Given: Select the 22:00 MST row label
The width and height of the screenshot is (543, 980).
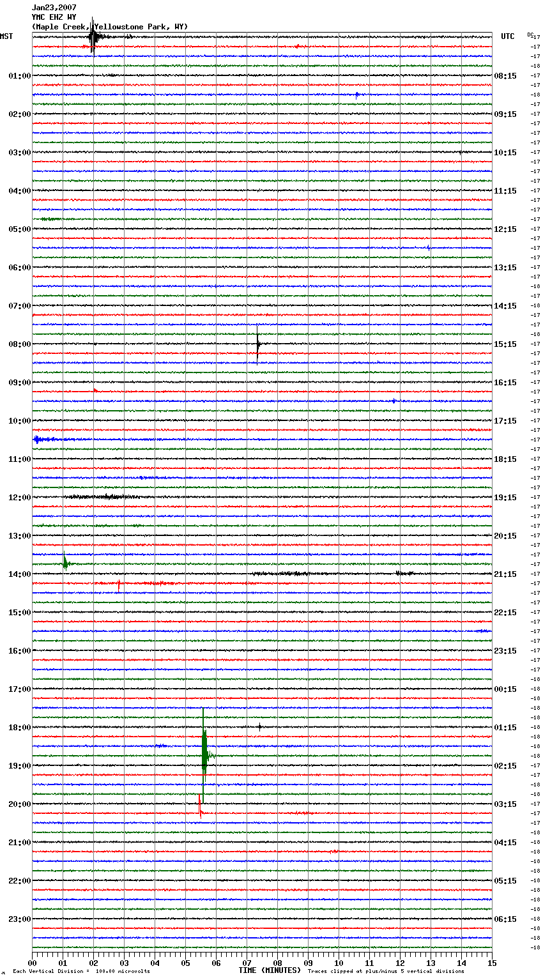Looking at the screenshot, I should [19, 881].
